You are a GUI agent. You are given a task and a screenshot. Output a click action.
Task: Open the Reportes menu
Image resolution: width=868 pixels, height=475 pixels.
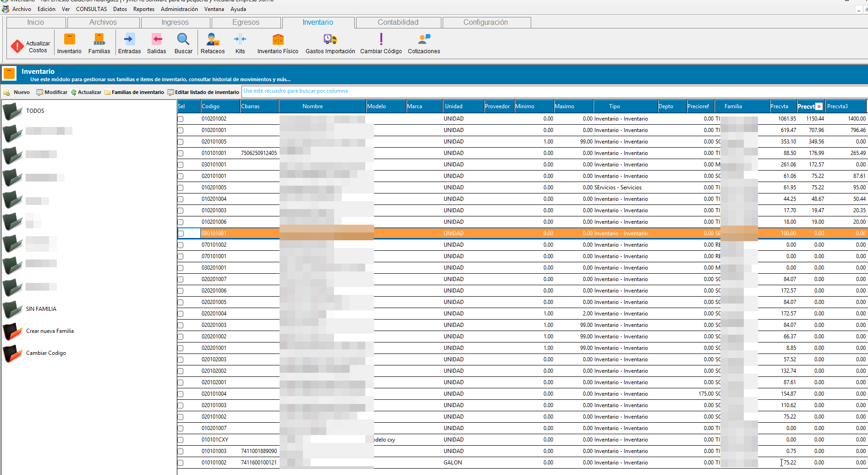click(x=144, y=9)
